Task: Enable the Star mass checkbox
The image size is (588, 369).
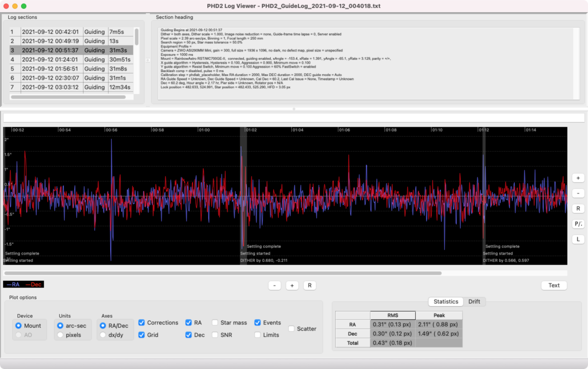Action: (x=215, y=323)
